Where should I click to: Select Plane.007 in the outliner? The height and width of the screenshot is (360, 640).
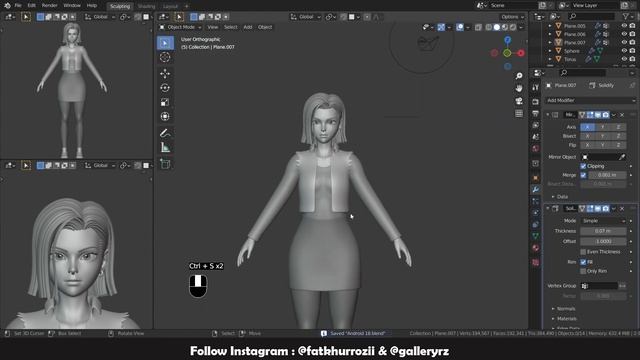[x=574, y=42]
